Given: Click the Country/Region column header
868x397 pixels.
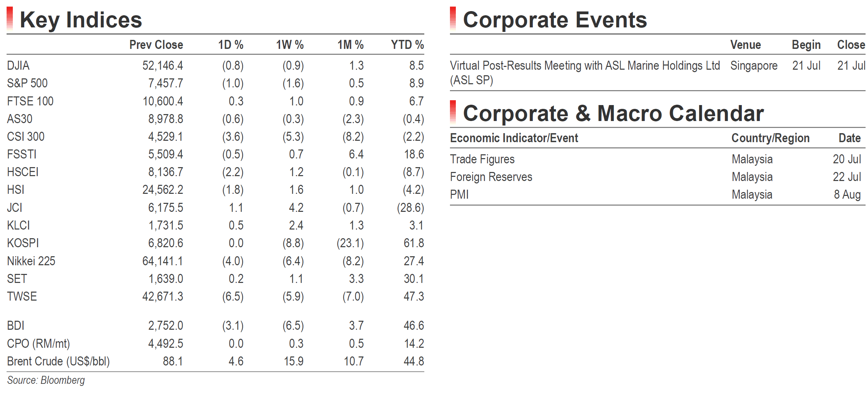Looking at the screenshot, I should point(770,138).
